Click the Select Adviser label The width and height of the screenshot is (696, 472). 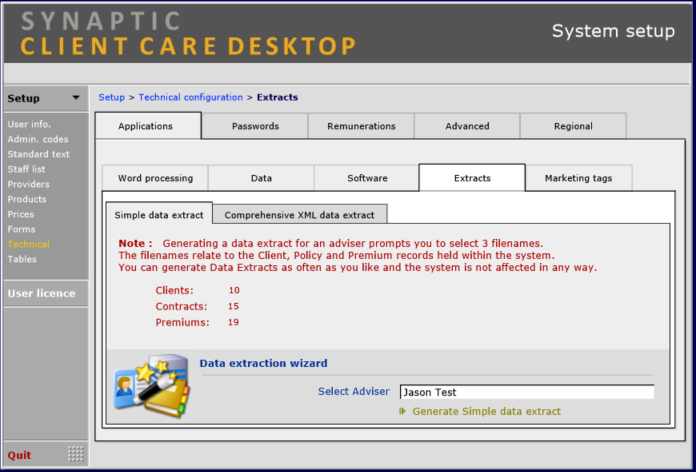coord(354,391)
